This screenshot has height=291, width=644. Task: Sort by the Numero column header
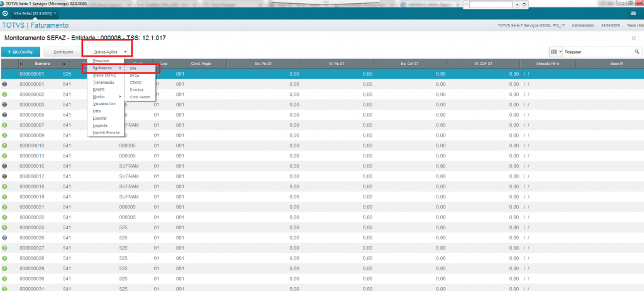[42, 64]
